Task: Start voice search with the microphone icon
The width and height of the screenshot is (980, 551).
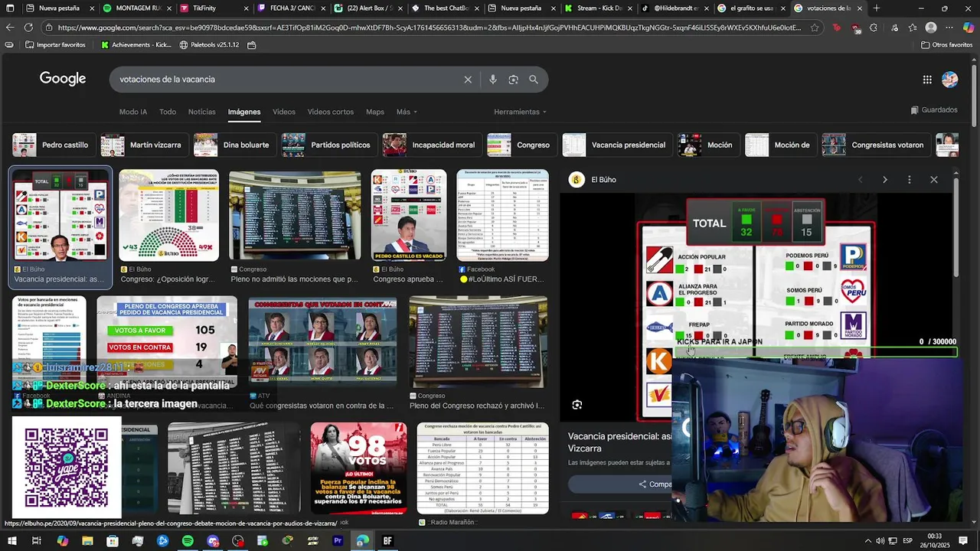Action: click(x=492, y=80)
